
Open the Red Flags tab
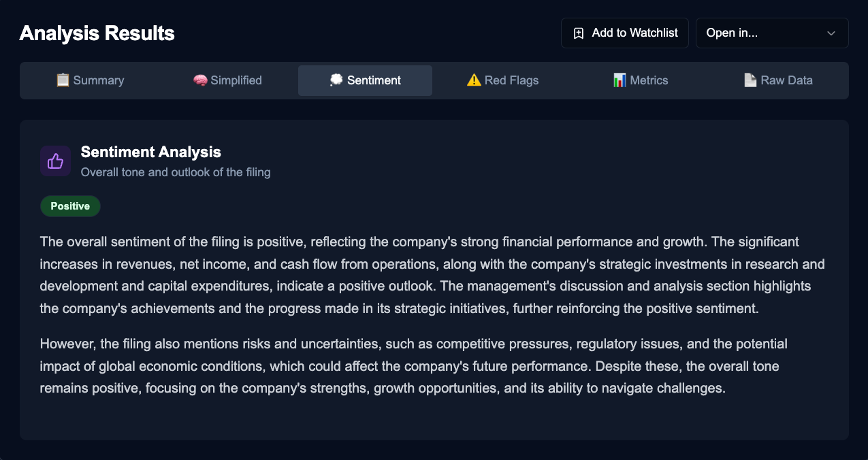click(502, 80)
